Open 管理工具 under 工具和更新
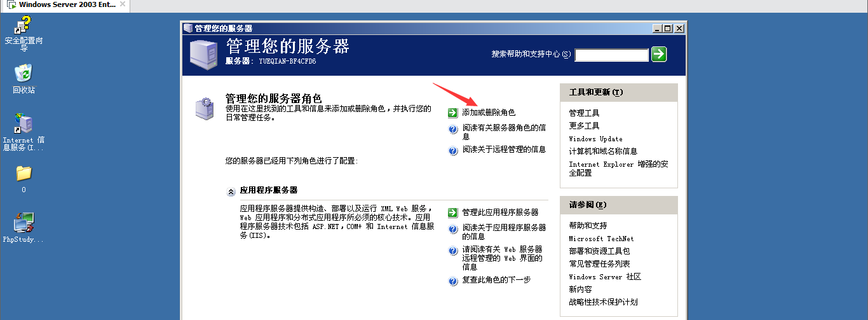Image resolution: width=868 pixels, height=320 pixels. 584,113
